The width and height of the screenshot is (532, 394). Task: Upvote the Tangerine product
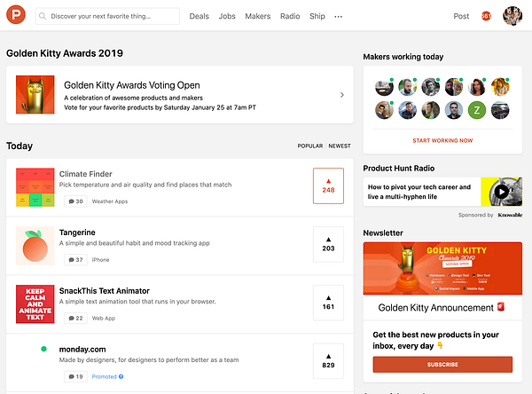pos(328,244)
